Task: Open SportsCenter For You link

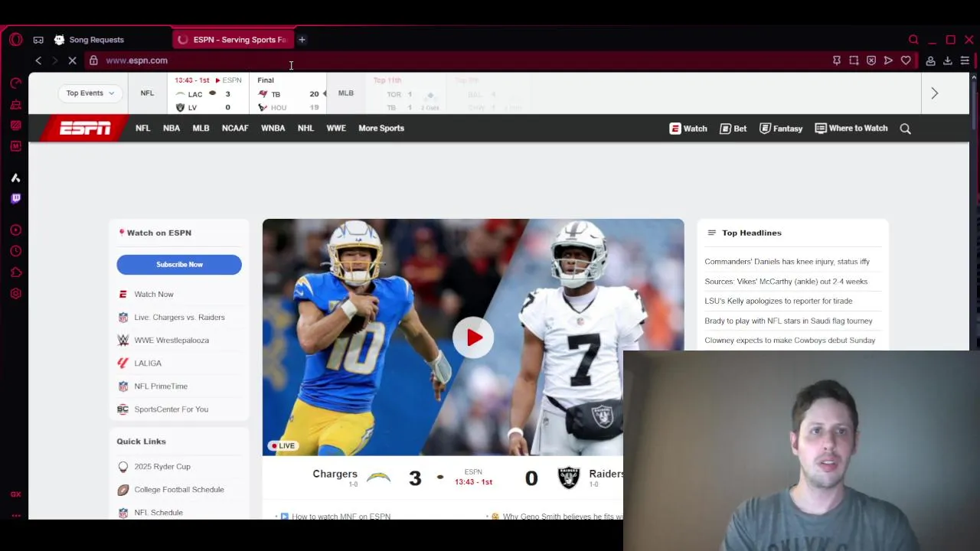Action: click(171, 409)
